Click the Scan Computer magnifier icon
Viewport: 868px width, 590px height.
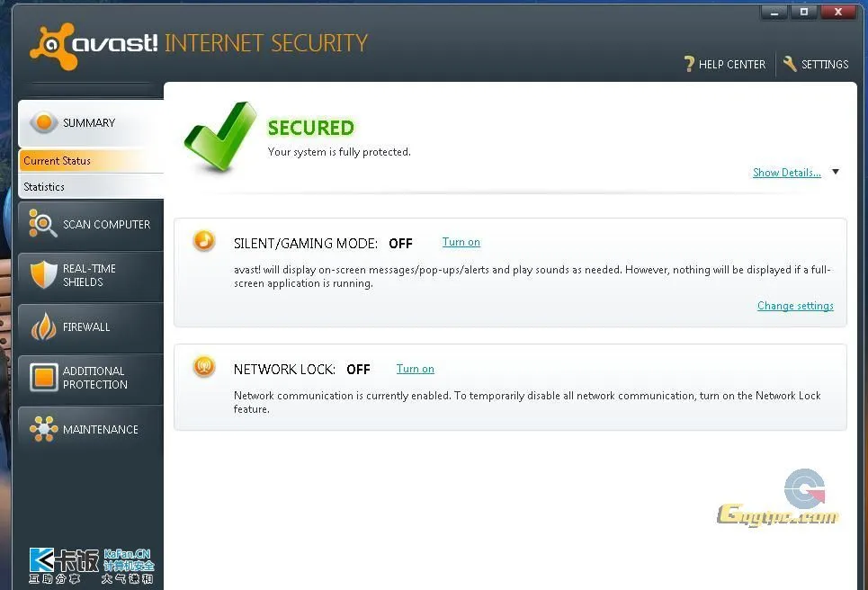pos(43,224)
